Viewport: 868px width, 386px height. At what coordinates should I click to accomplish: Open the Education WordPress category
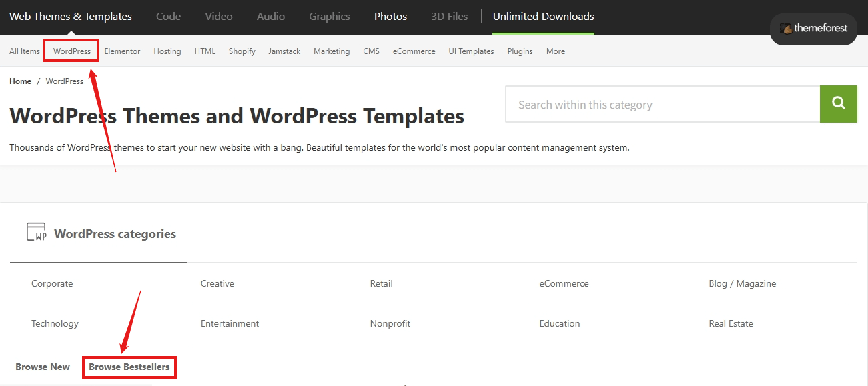[x=560, y=323]
